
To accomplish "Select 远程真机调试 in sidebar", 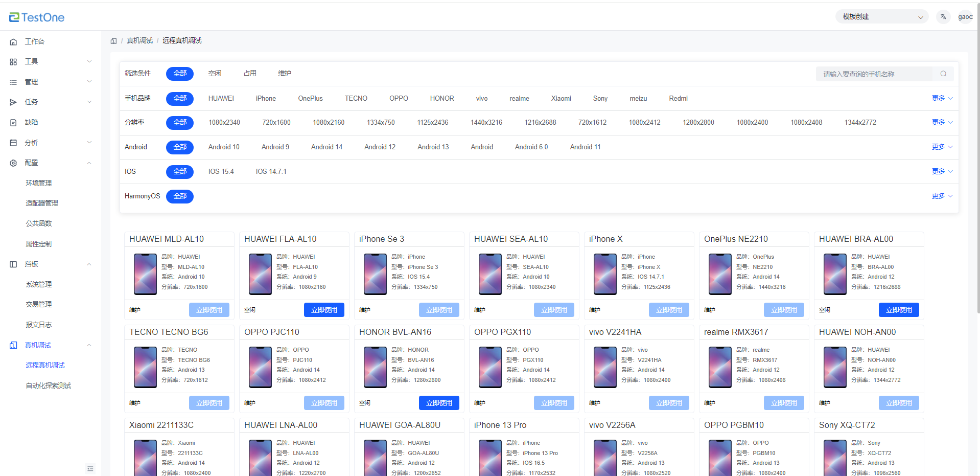I will tap(45, 366).
